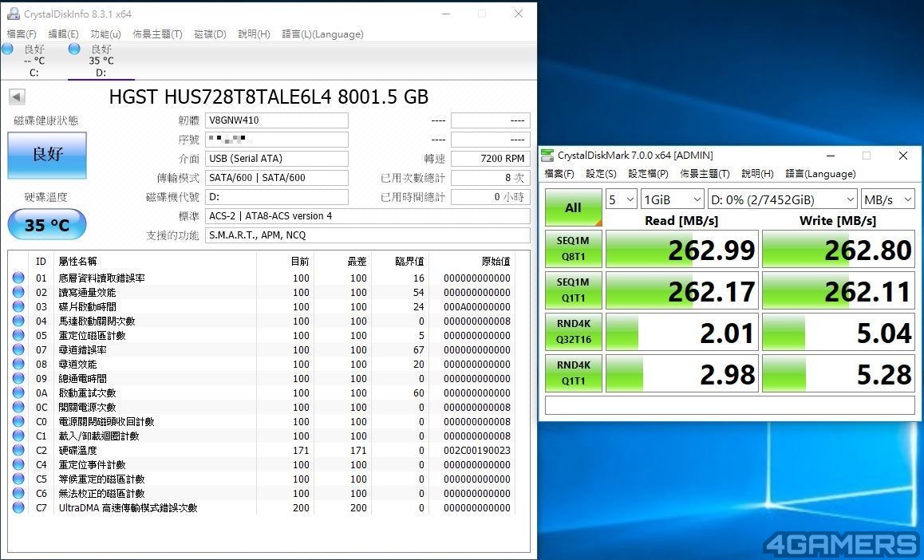Click SEQ1M Q8T1 read result 262.99
The width and height of the screenshot is (924, 560).
(681, 250)
